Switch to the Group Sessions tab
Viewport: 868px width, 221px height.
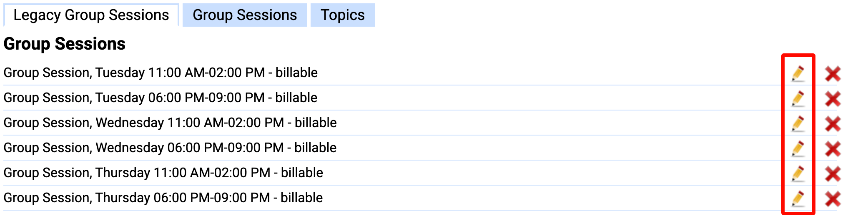[245, 15]
